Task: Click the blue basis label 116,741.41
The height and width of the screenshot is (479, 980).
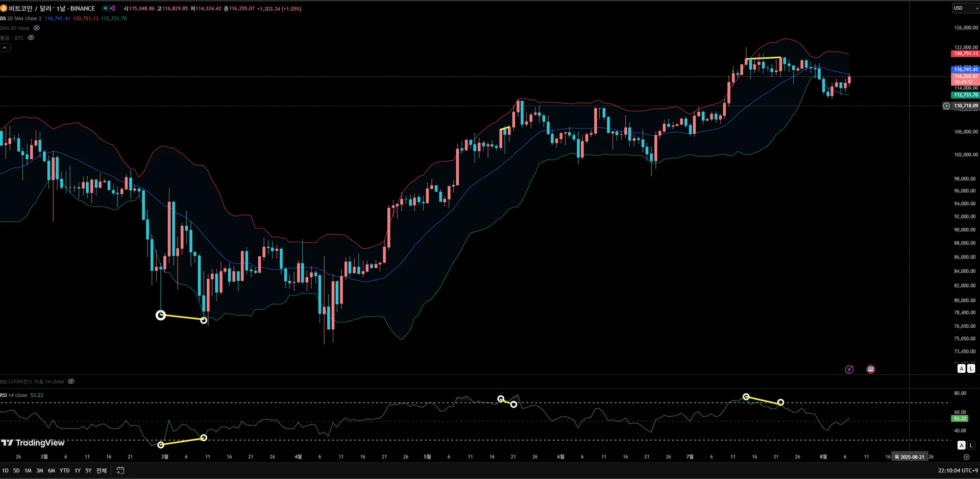Action: (965, 69)
